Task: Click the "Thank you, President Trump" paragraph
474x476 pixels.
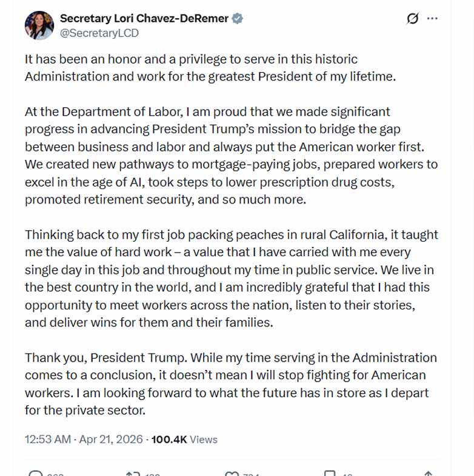Action: 230,383
